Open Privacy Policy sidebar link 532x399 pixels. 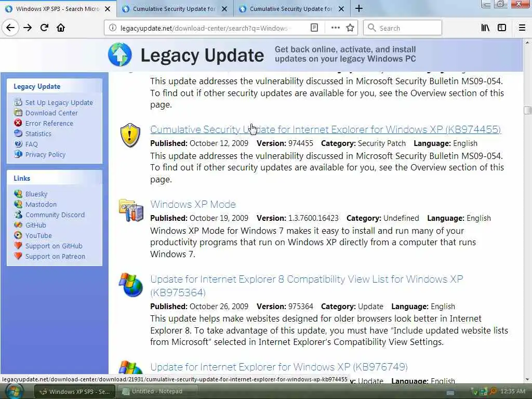[x=45, y=154]
